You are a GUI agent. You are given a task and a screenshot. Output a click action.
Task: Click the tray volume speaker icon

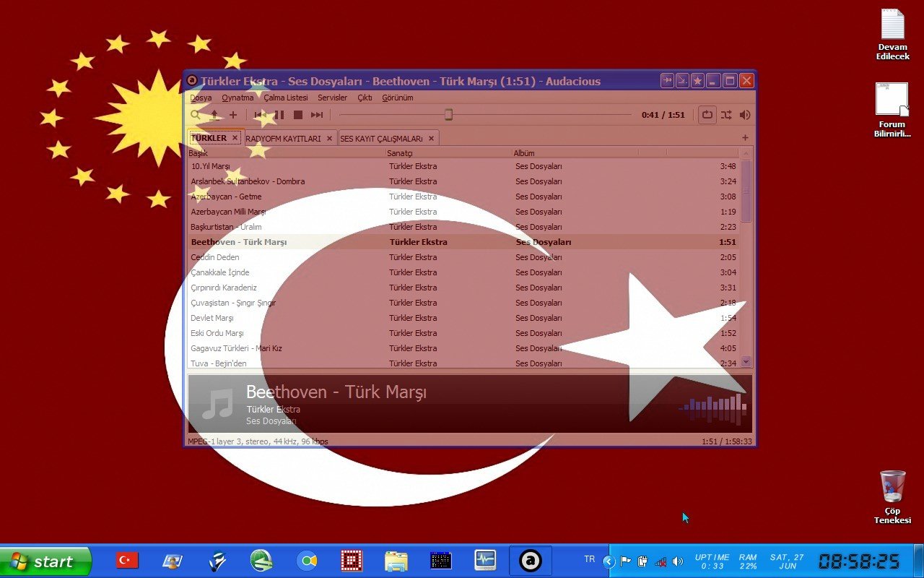tap(677, 561)
